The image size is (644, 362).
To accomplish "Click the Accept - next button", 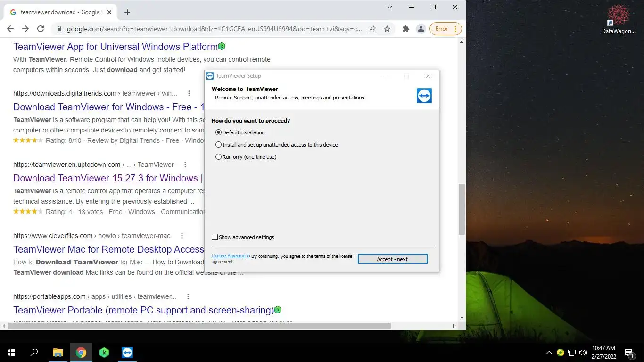I will coord(392,259).
